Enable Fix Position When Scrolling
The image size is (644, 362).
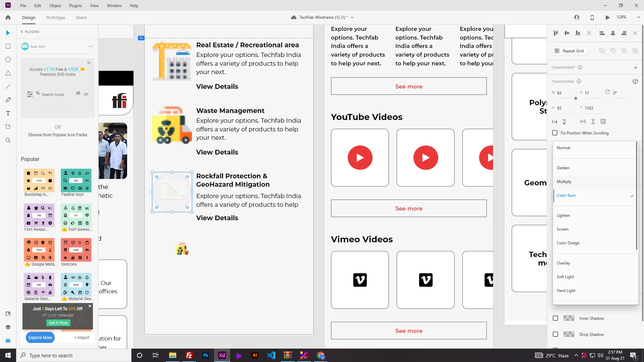[x=555, y=133]
